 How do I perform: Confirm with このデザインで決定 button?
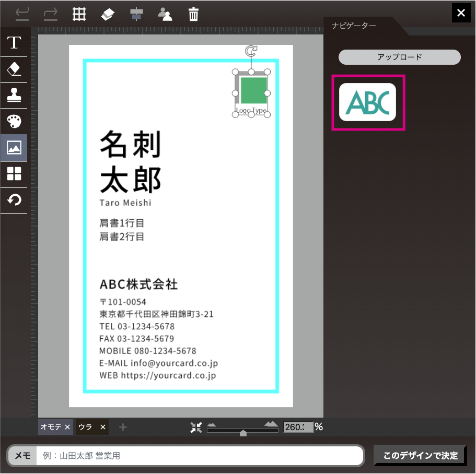420,455
